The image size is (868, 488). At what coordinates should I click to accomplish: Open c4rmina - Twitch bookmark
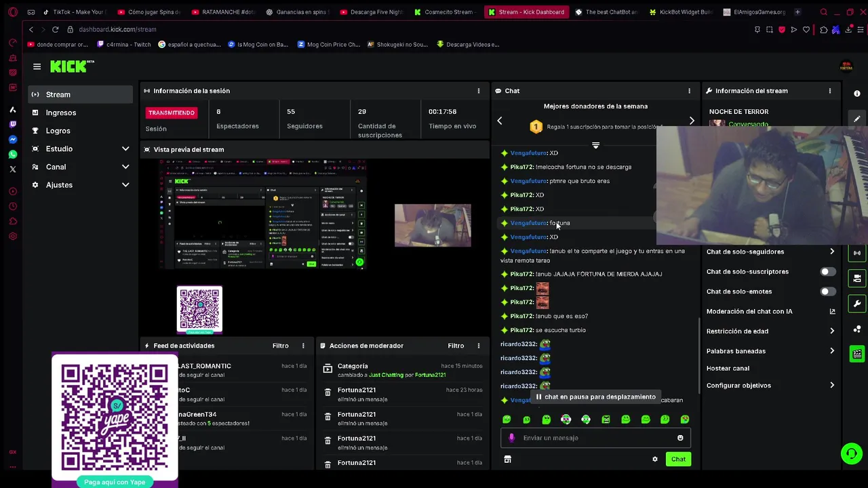(x=123, y=45)
